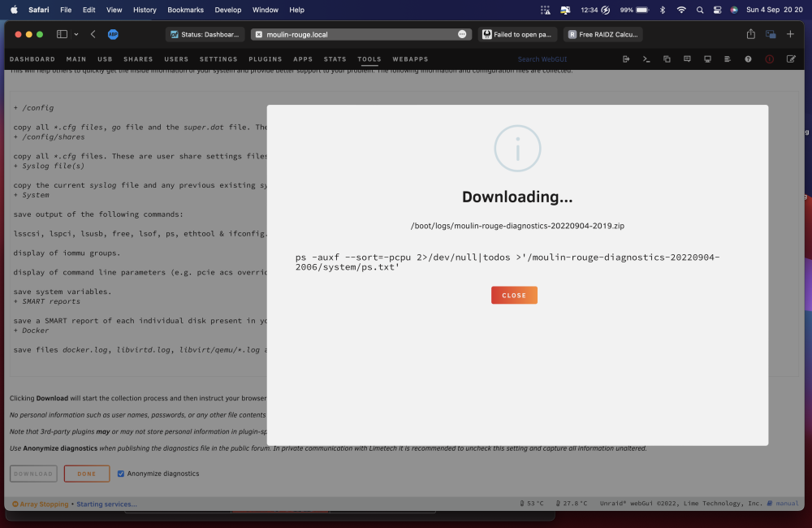Viewport: 812px width, 528px height.
Task: Click the Spotlight search icon
Action: click(x=700, y=10)
